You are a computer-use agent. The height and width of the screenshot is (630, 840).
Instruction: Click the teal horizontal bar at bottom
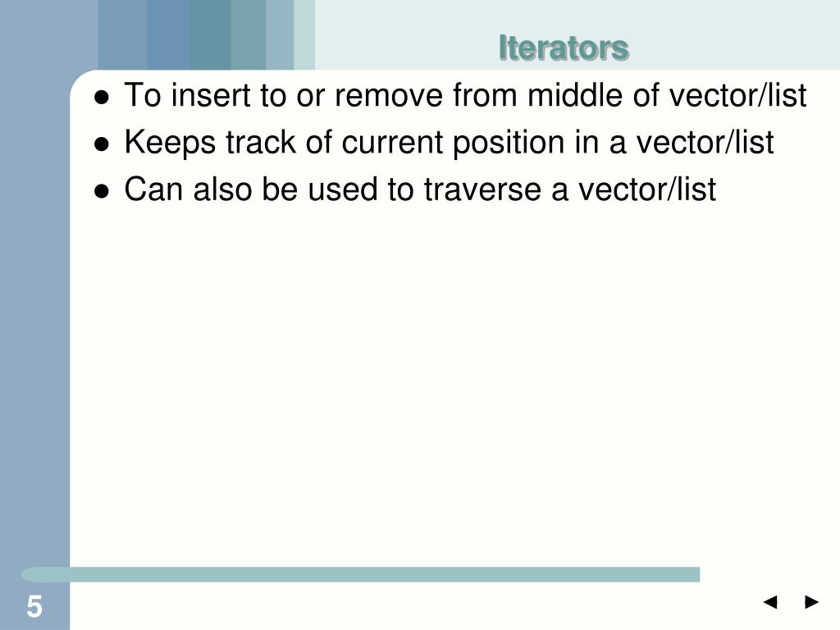click(x=360, y=574)
